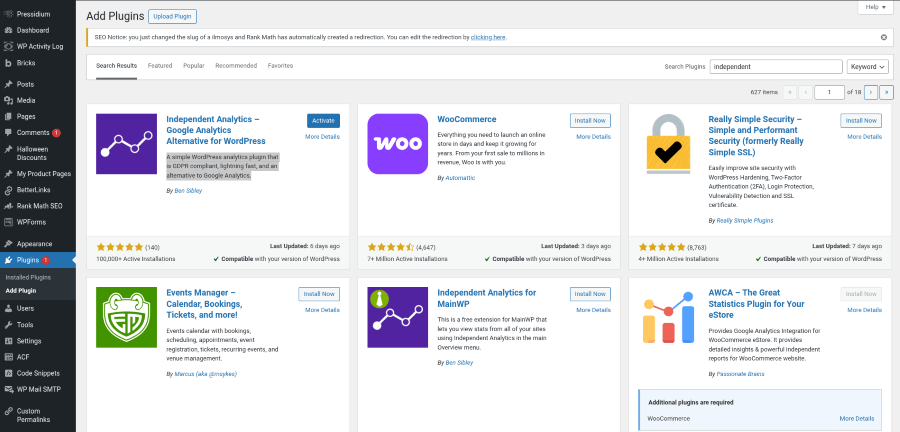Activate the Independent Analytics plugin

(x=323, y=121)
